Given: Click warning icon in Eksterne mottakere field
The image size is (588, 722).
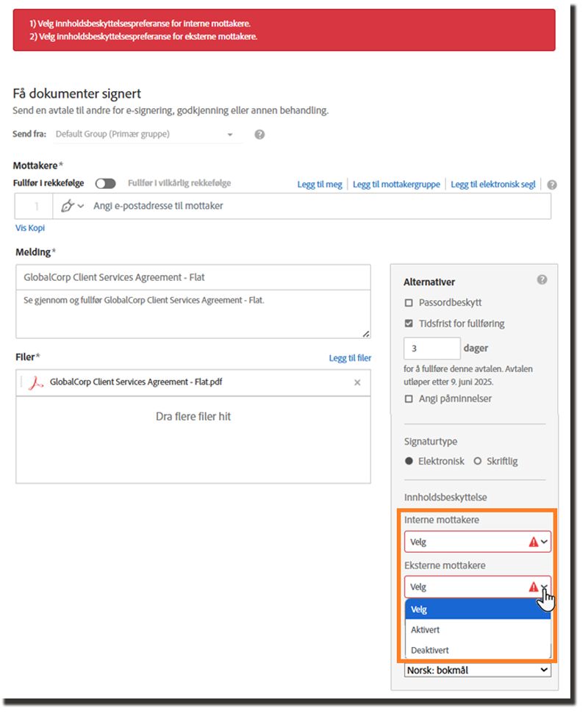Looking at the screenshot, I should (x=533, y=587).
